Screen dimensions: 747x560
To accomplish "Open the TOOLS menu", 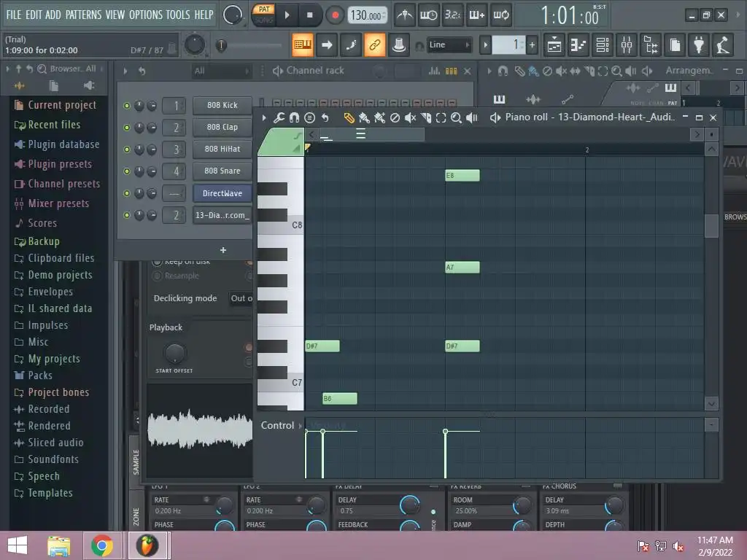I will [178, 15].
